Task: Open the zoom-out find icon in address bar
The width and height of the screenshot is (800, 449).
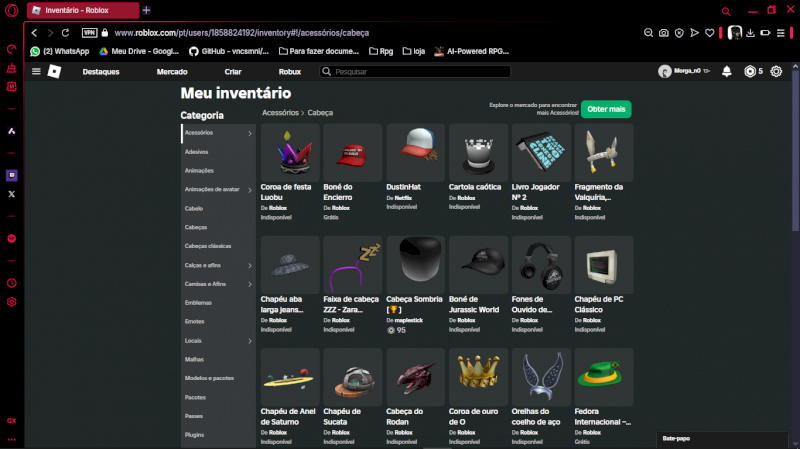Action: (648, 33)
